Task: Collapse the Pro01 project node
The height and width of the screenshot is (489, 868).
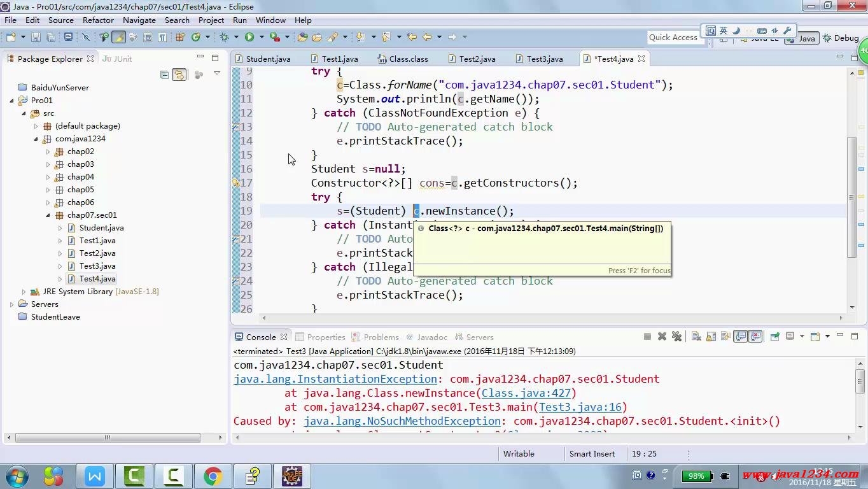Action: click(11, 101)
